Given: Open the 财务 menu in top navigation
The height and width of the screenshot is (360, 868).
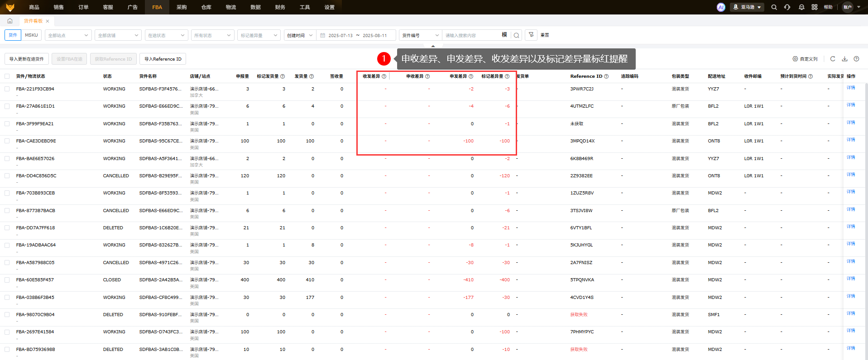Looking at the screenshot, I should tap(280, 7).
